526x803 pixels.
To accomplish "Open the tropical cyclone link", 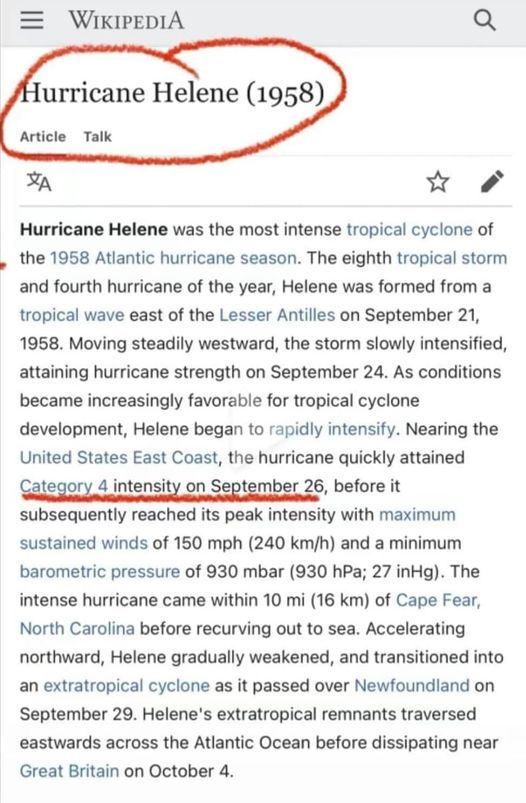I will 409,229.
